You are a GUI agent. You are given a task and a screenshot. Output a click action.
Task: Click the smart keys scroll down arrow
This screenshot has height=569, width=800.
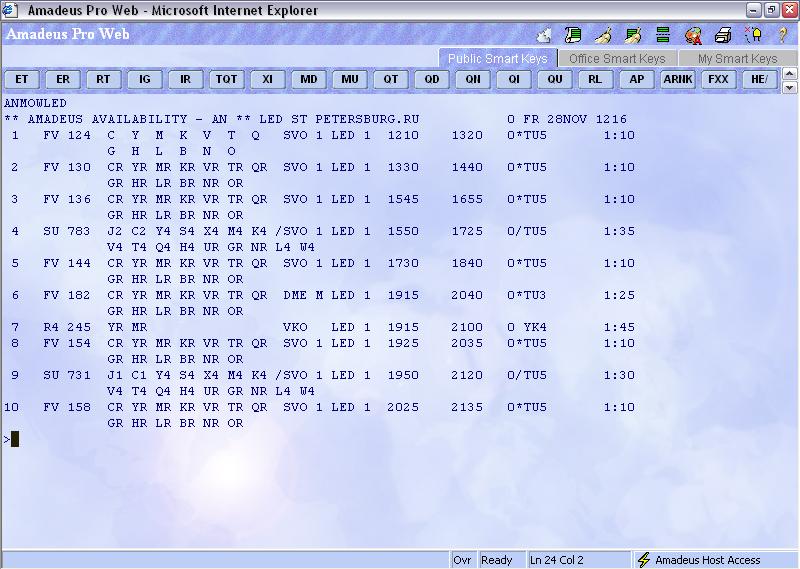click(789, 87)
